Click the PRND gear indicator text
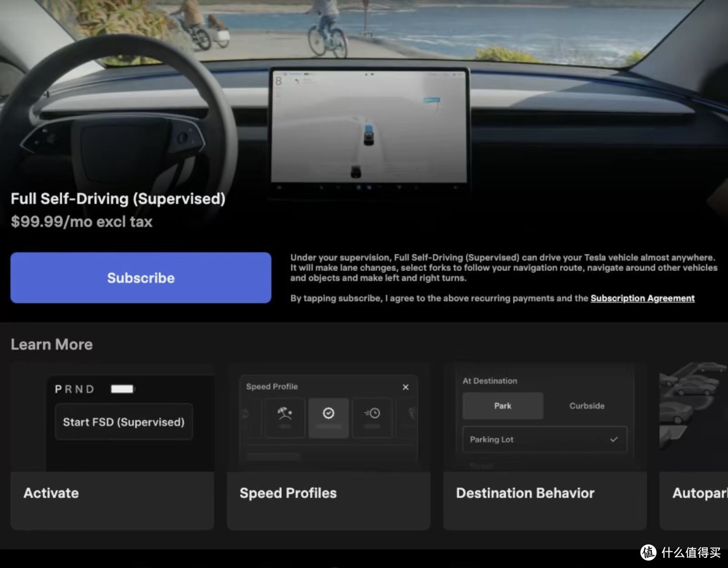This screenshot has height=568, width=728. [74, 389]
